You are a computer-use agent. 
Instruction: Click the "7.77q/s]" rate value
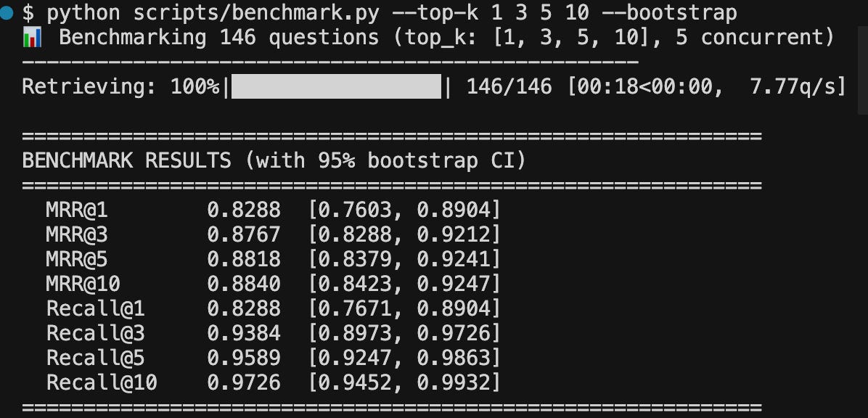(x=799, y=86)
